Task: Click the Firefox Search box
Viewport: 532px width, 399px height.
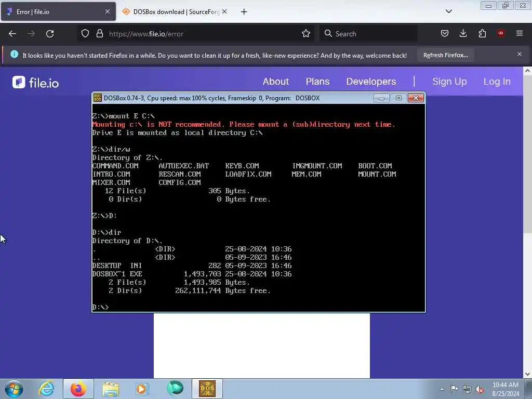Action: tap(368, 34)
